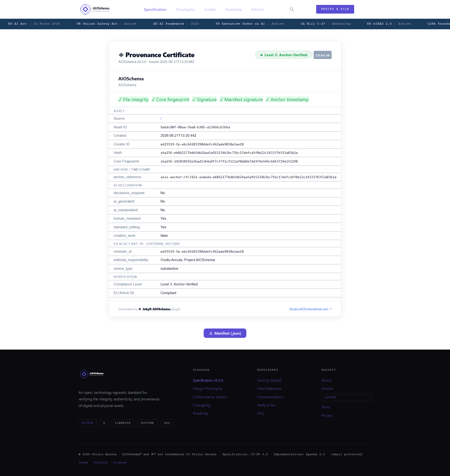
Task: Click the Signature check badge
Action: click(204, 100)
